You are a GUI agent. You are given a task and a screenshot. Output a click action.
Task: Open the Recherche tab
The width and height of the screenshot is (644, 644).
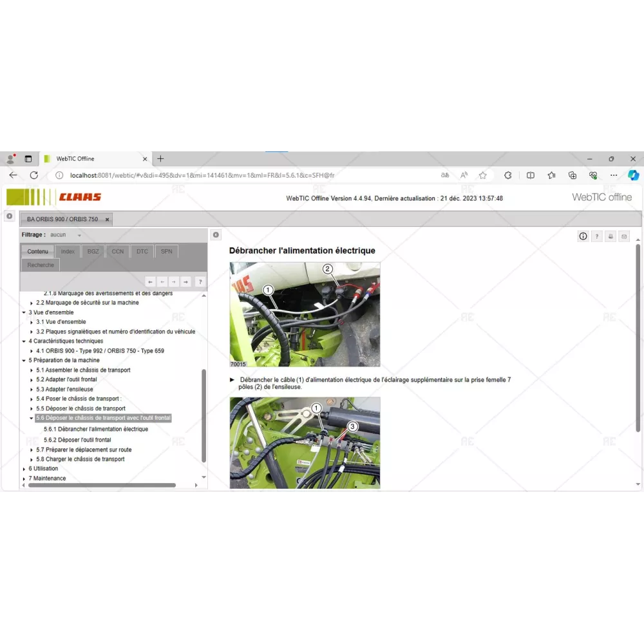41,265
